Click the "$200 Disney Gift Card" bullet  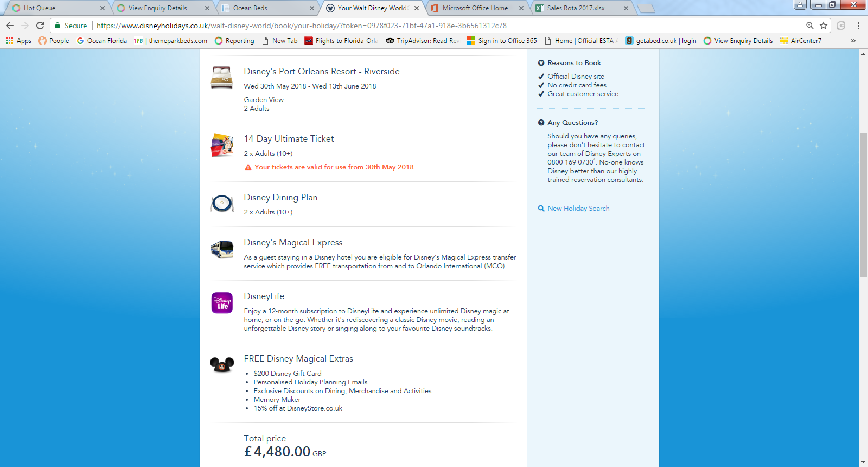(288, 374)
